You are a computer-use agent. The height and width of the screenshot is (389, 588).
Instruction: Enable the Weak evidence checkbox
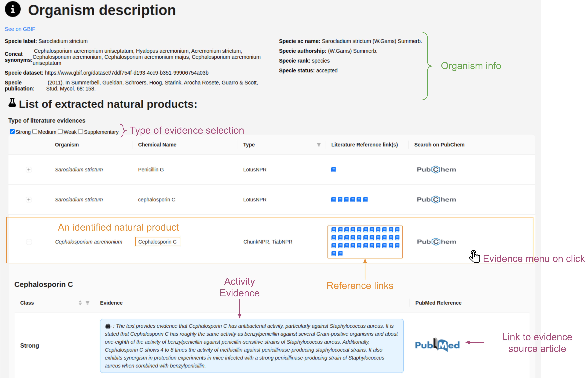click(60, 132)
